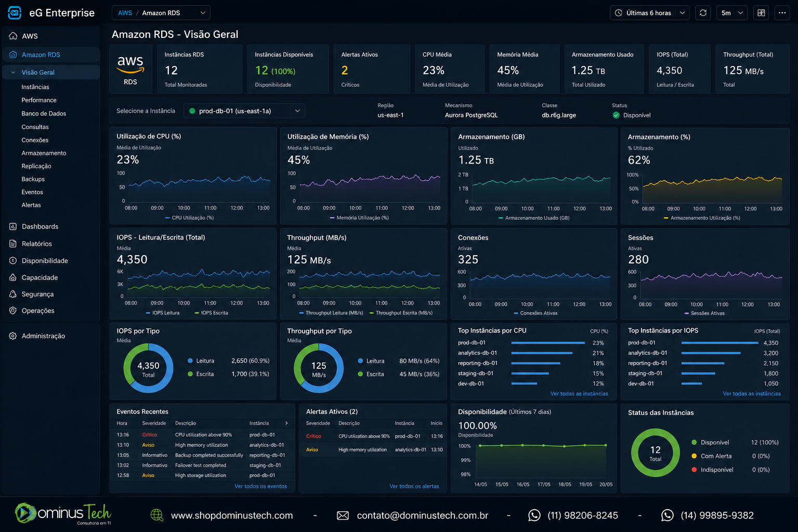Open the 5m refresh interval dropdown

pos(732,13)
